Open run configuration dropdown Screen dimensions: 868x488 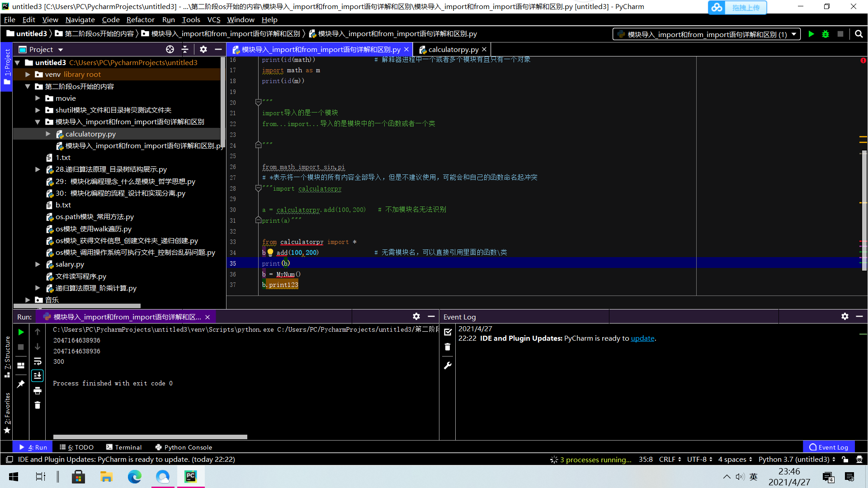pos(706,34)
